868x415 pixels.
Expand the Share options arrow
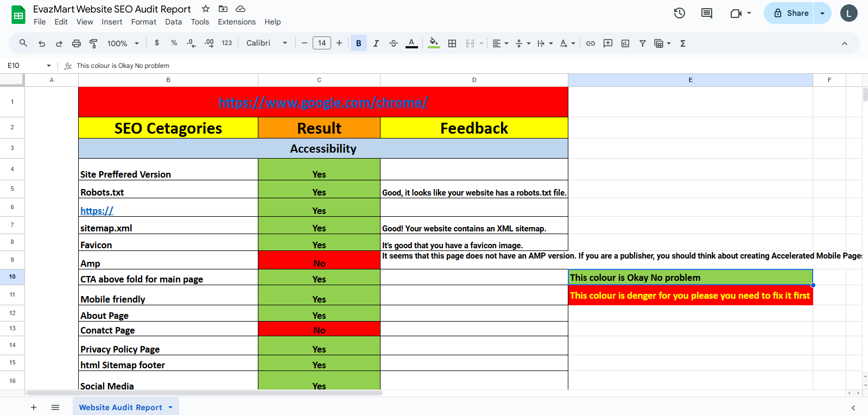pos(822,13)
